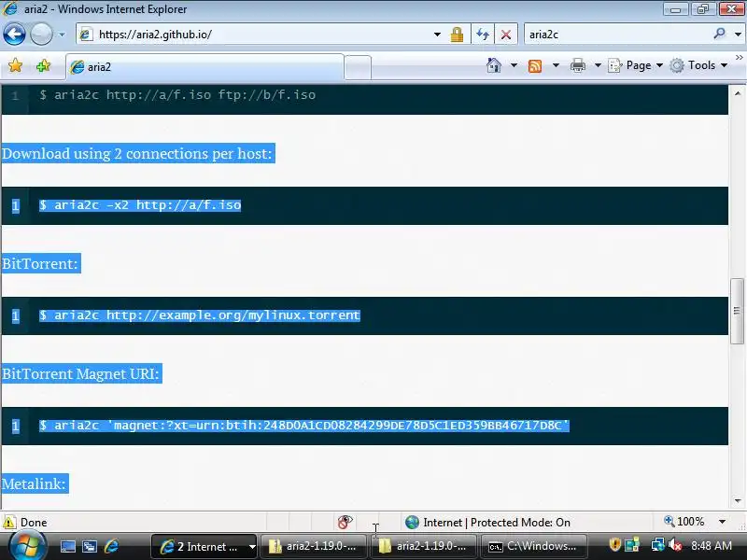Click the search magnifier icon
This screenshot has height=560, width=747.
click(719, 34)
